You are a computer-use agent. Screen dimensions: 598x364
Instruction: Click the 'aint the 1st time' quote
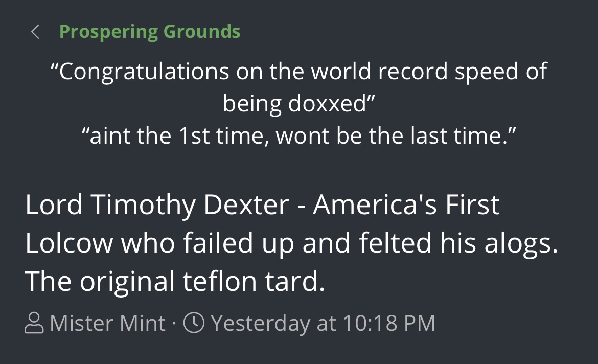[x=299, y=136]
